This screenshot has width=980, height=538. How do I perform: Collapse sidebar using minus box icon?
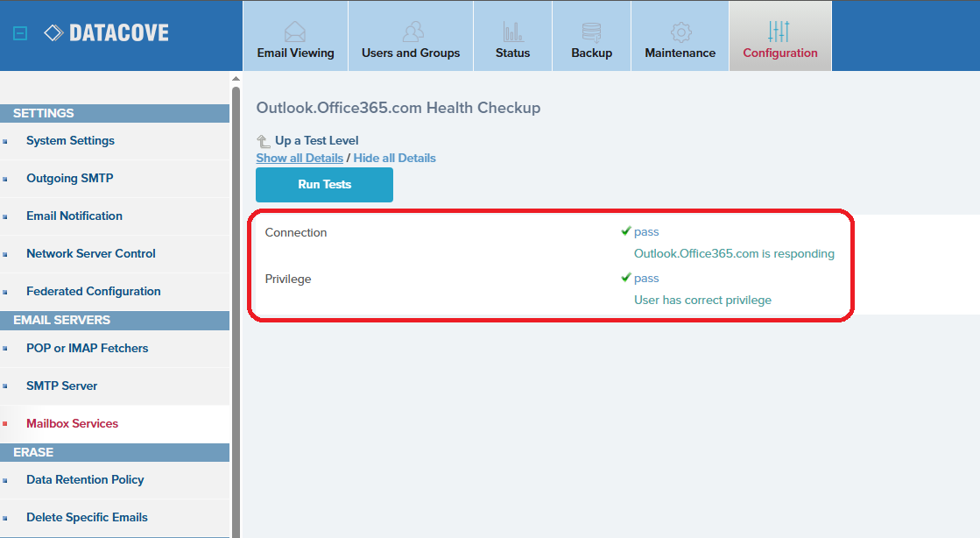20,33
